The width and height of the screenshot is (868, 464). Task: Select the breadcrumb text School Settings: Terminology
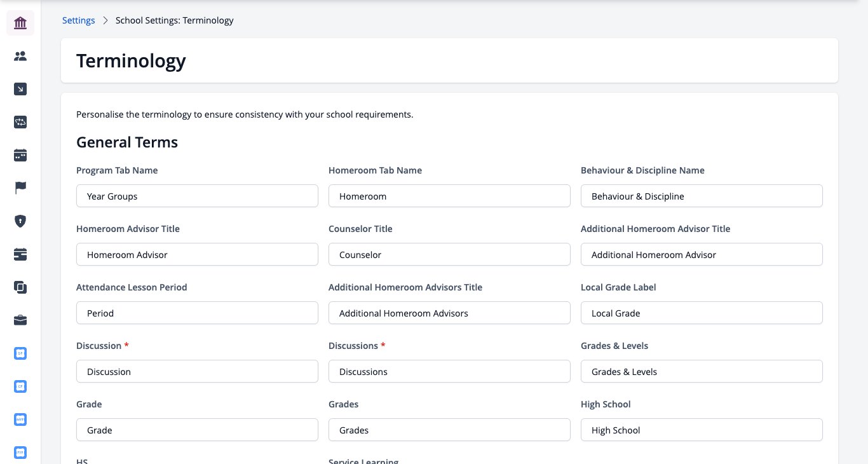175,20
